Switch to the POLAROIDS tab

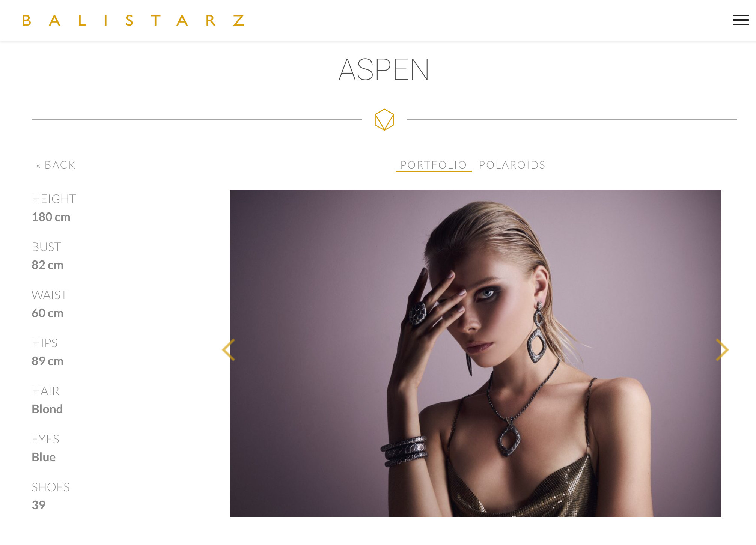[x=512, y=165]
